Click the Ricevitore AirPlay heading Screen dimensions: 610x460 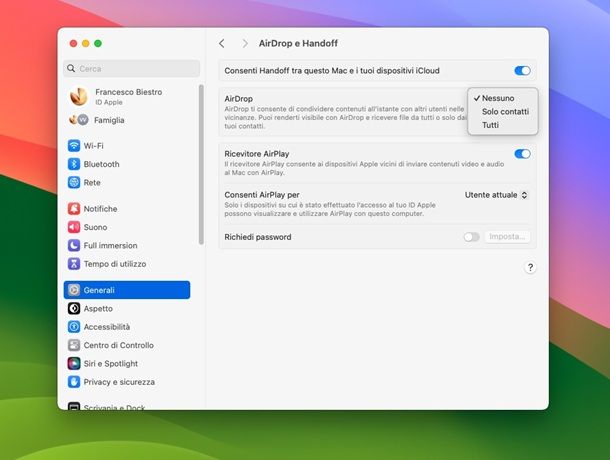(x=257, y=154)
